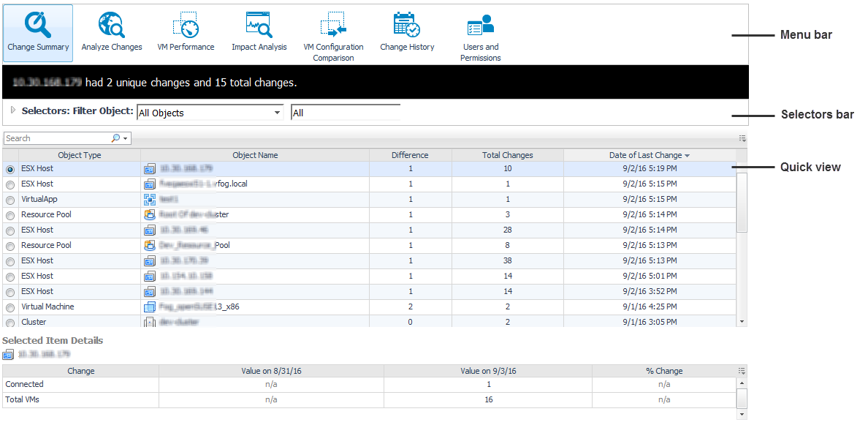The image size is (868, 425).
Task: Open Impact Analysis chart icon
Action: pyautogui.click(x=259, y=25)
